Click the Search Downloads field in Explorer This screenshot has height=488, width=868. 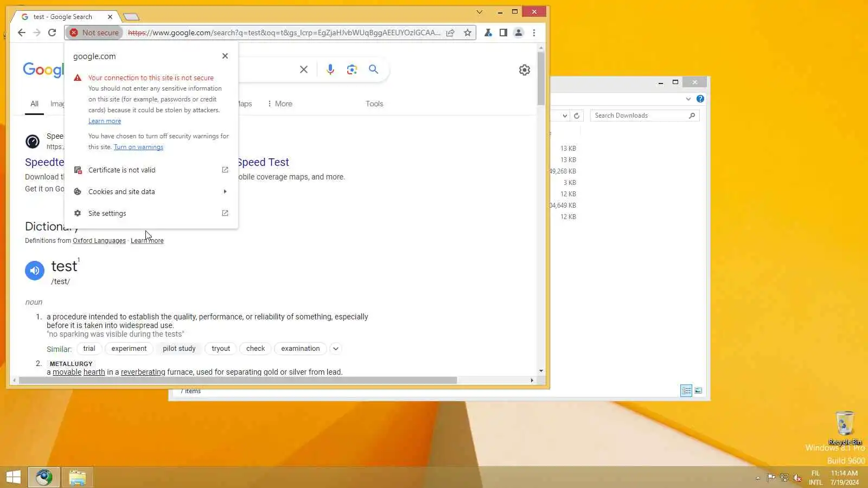644,115
